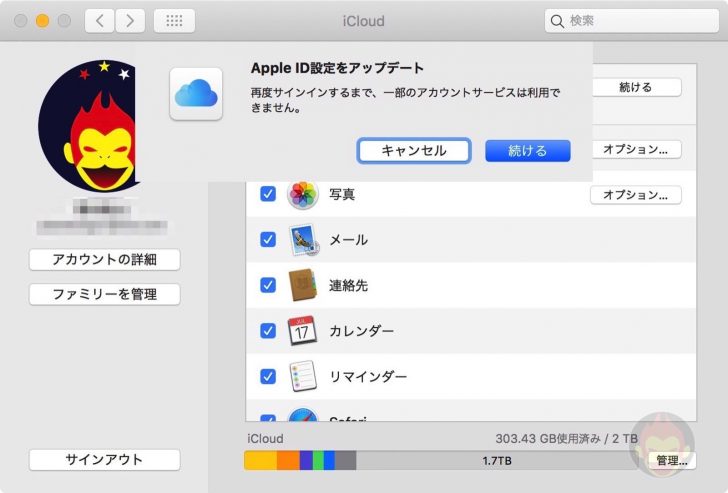The height and width of the screenshot is (493, 728).
Task: Select the リマインダー label
Action: (x=368, y=376)
